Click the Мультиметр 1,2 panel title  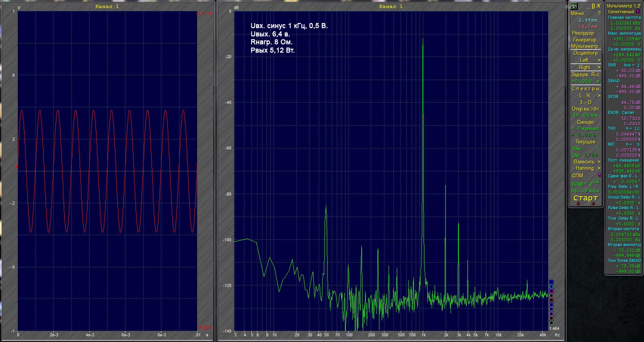[623, 6]
